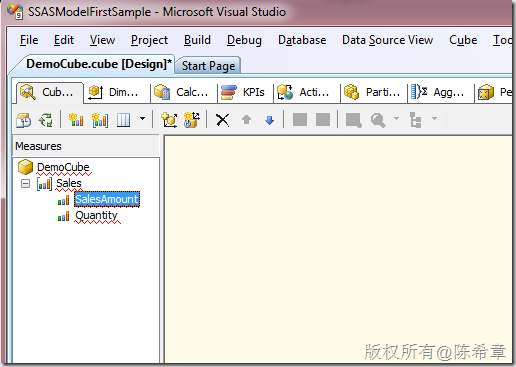Select DemoCube node in Measures tree
Screen dimensions: 516x367
(63, 167)
